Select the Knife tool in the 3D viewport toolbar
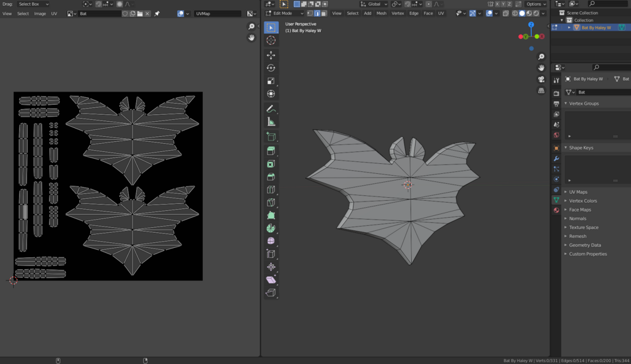Image resolution: width=631 pixels, height=364 pixels. 271,203
